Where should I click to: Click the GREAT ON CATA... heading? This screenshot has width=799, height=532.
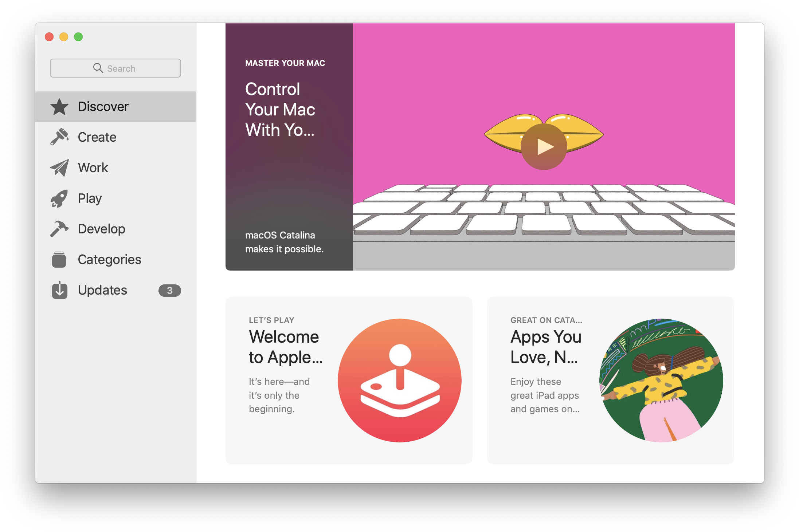[546, 320]
